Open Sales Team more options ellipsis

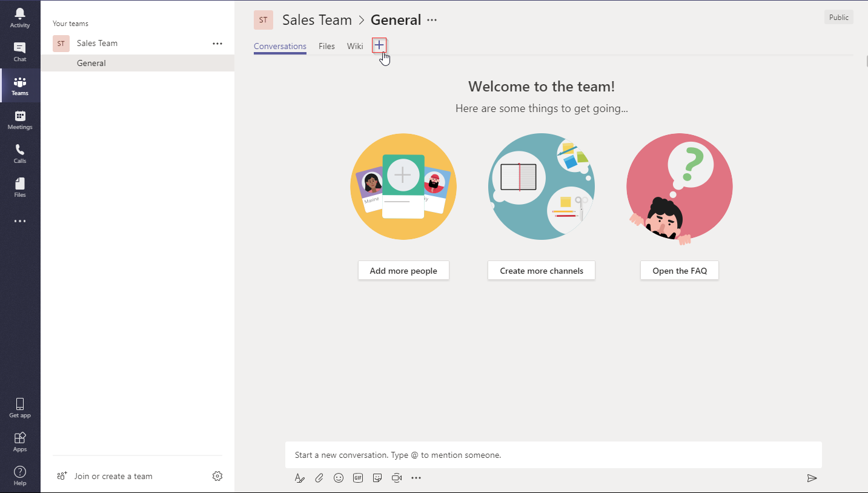(x=217, y=44)
